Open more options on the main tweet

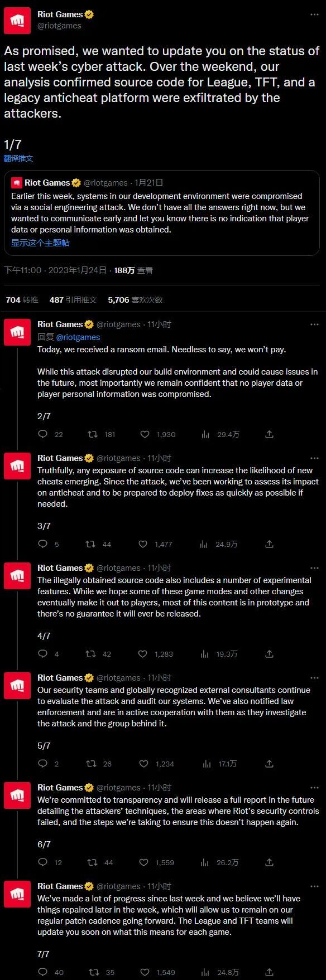coord(315,14)
